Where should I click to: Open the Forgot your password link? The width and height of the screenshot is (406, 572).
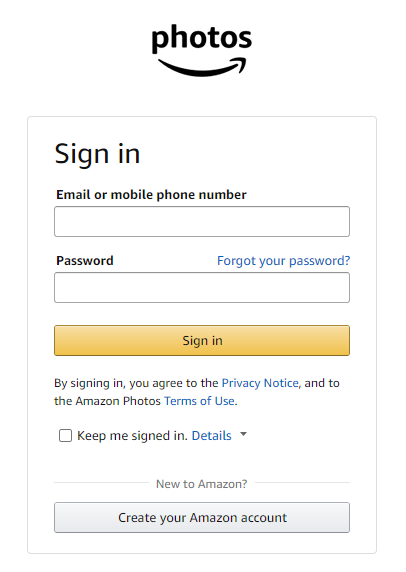coord(283,261)
